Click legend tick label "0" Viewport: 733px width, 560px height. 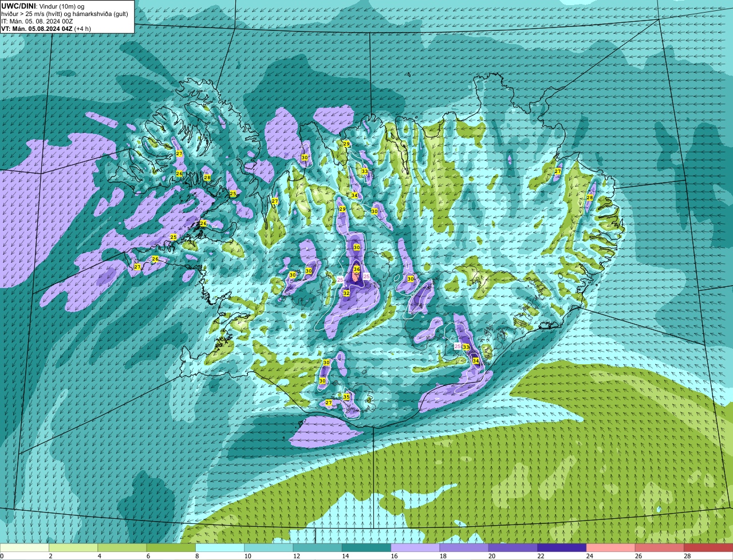click(2, 556)
